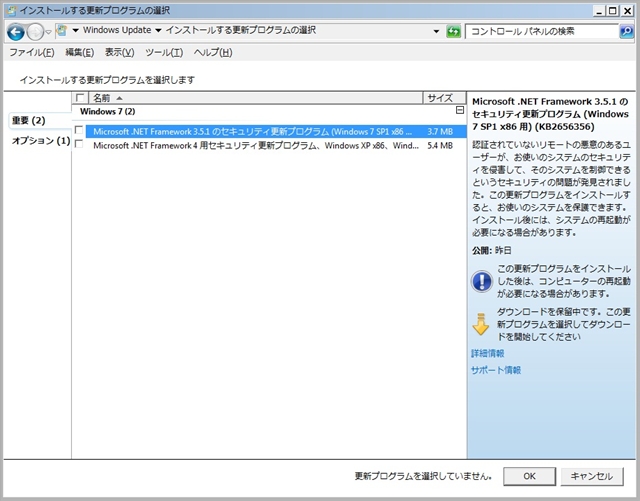Switch to the オプション (1) tab
This screenshot has width=640, height=501.
[41, 141]
